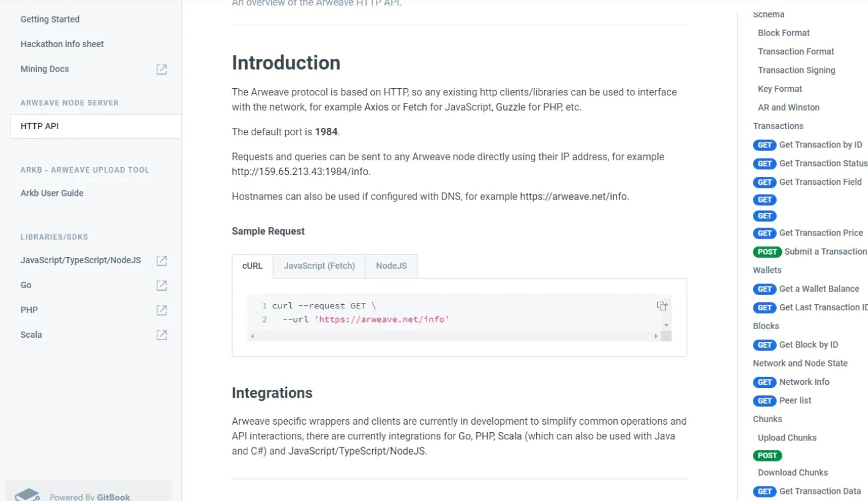Screen dimensions: 868x503
Task: Jump to Chunks heading in contents
Action: 768,419
